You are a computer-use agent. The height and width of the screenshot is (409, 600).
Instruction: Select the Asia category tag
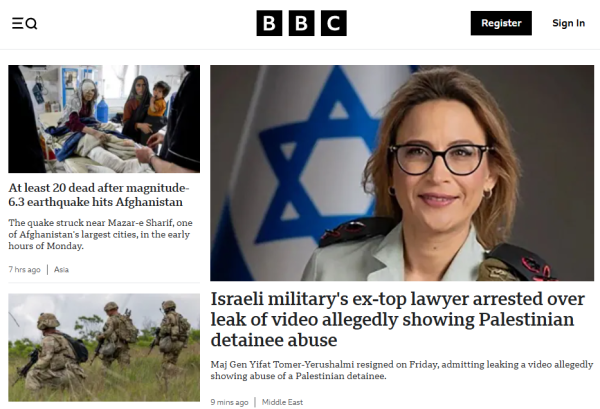point(61,269)
